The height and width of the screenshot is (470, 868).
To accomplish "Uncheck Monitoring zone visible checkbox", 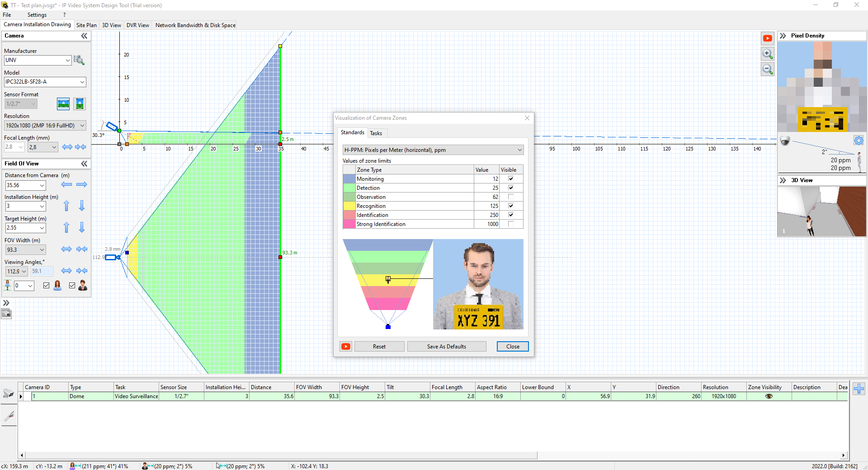I will 511,179.
